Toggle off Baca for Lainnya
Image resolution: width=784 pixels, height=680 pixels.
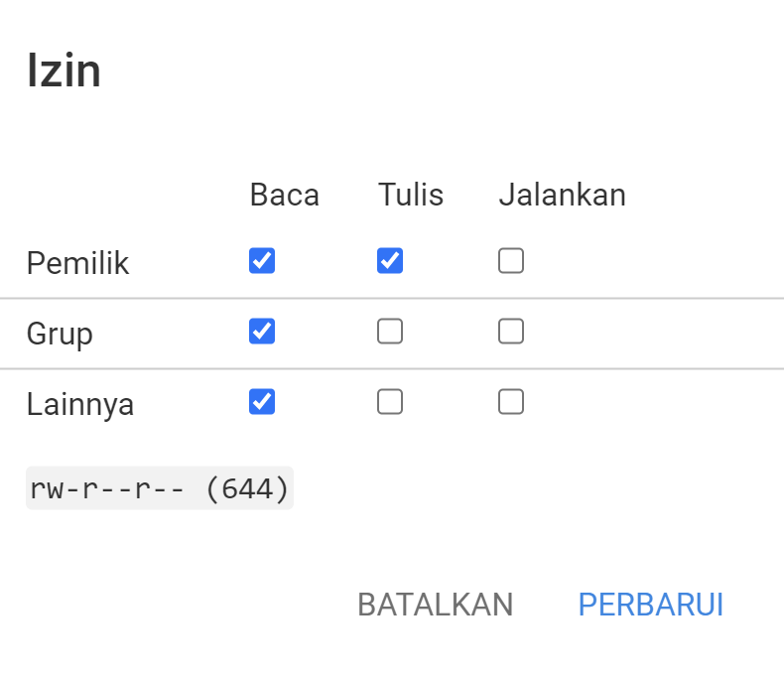click(x=262, y=402)
